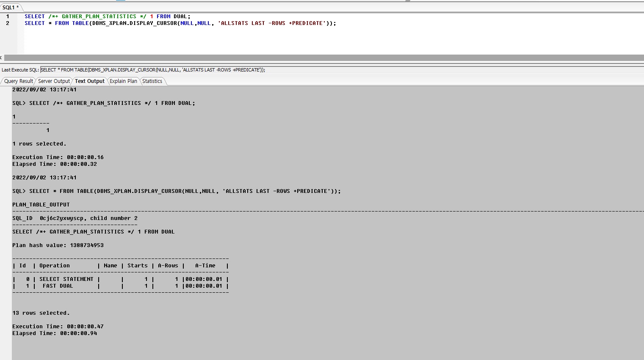Click line number 1 in editor gutter
The height and width of the screenshot is (360, 644).
[8, 16]
